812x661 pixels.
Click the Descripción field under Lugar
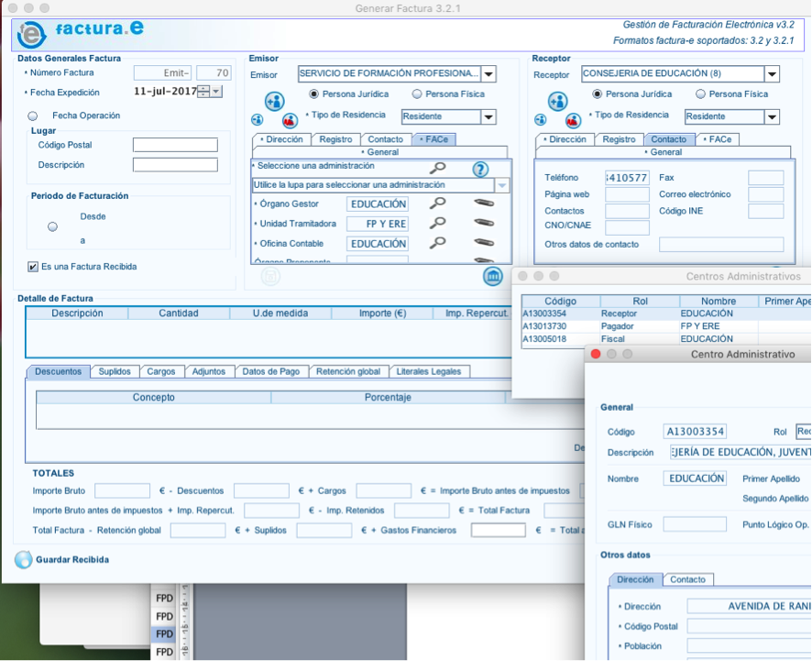click(x=175, y=165)
